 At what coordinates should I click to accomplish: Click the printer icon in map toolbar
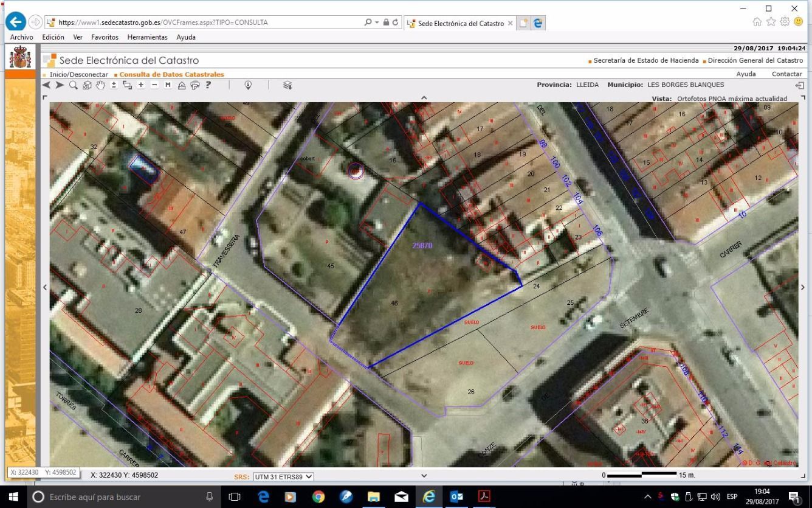click(194, 85)
